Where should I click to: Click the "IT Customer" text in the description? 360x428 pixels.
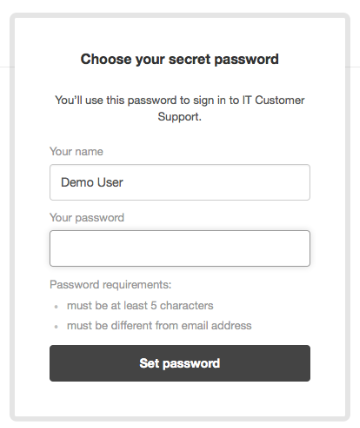point(273,100)
